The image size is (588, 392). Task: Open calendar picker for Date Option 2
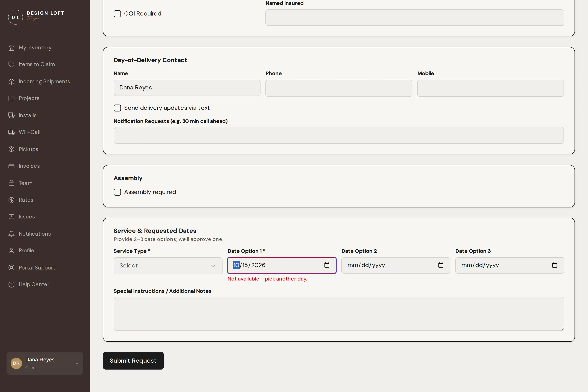(441, 265)
